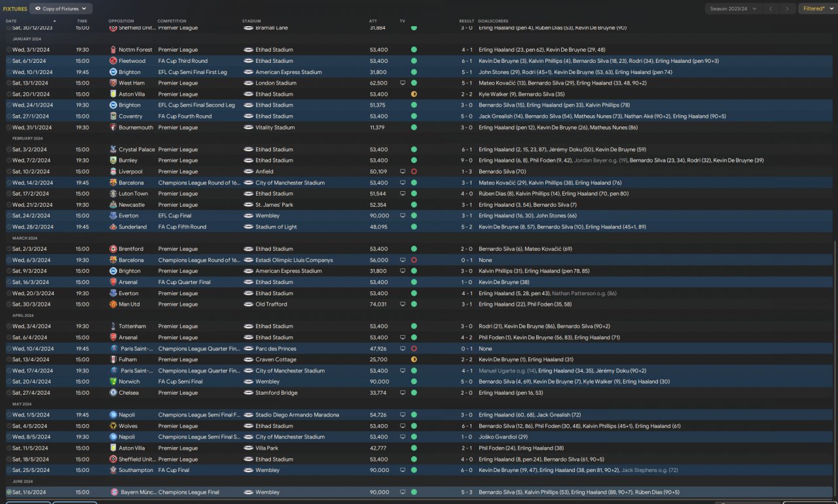Click the Newcastle club badge
Screen dimensions: 838x504
coord(113,205)
